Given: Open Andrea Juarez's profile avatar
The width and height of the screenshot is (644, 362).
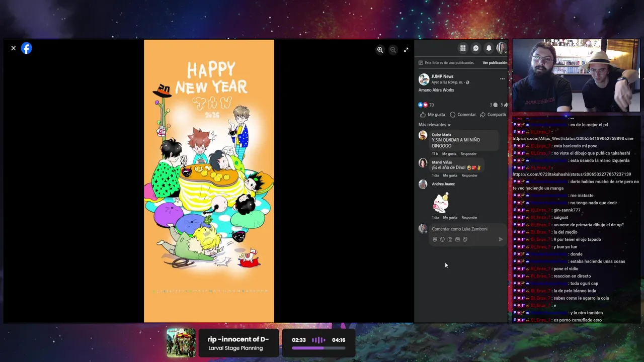Looking at the screenshot, I should (423, 184).
